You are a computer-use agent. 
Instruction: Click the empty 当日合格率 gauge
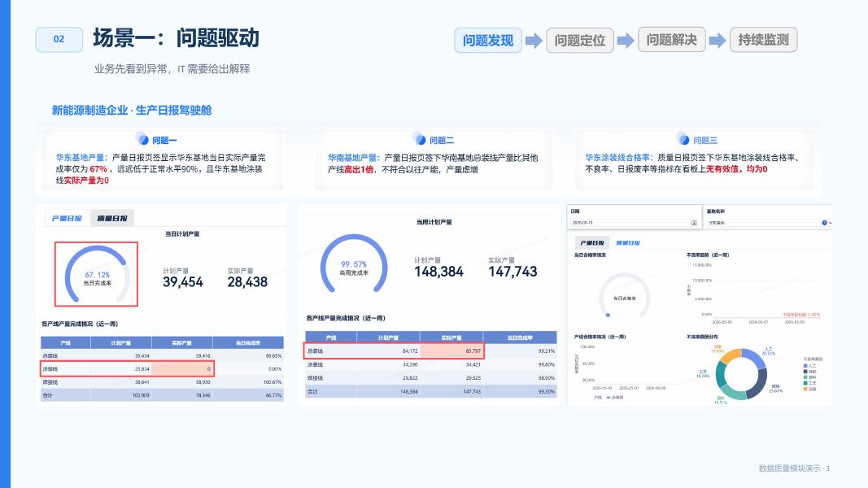point(625,296)
